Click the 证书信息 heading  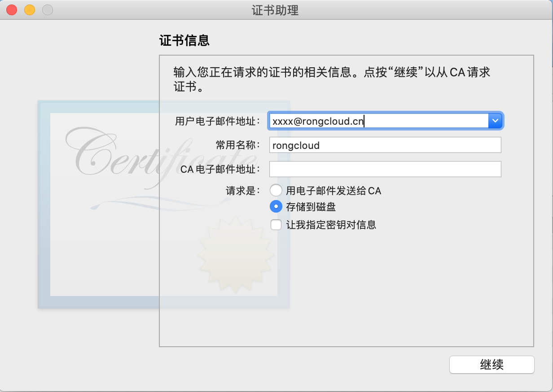pyautogui.click(x=184, y=41)
